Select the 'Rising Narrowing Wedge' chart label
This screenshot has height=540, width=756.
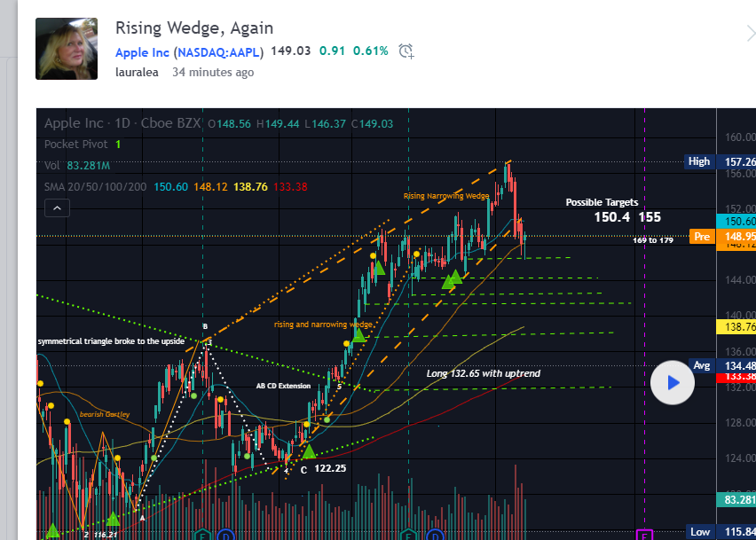pos(446,196)
